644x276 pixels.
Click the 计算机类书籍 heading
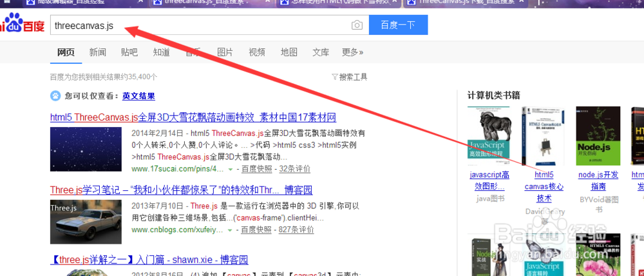(x=494, y=95)
